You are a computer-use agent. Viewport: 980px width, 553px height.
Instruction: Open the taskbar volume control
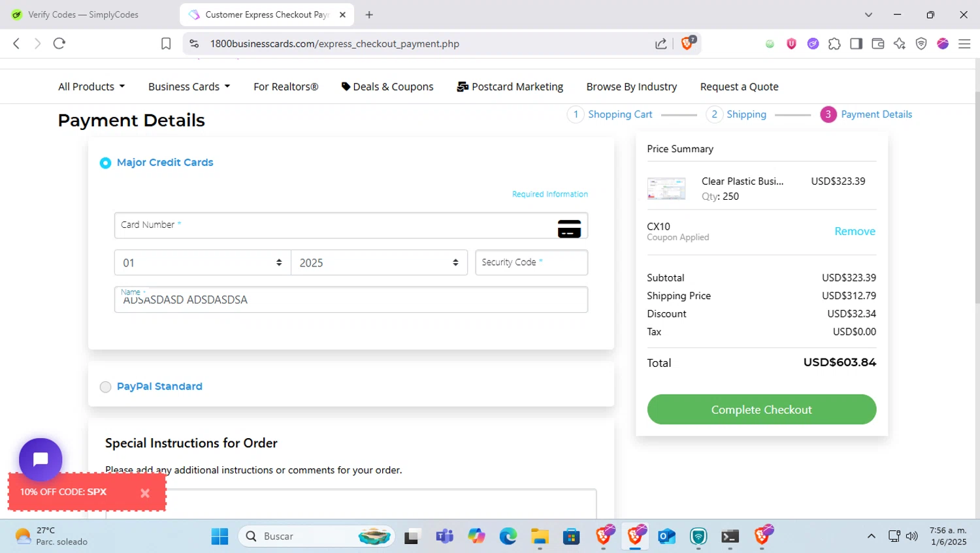pos(912,536)
